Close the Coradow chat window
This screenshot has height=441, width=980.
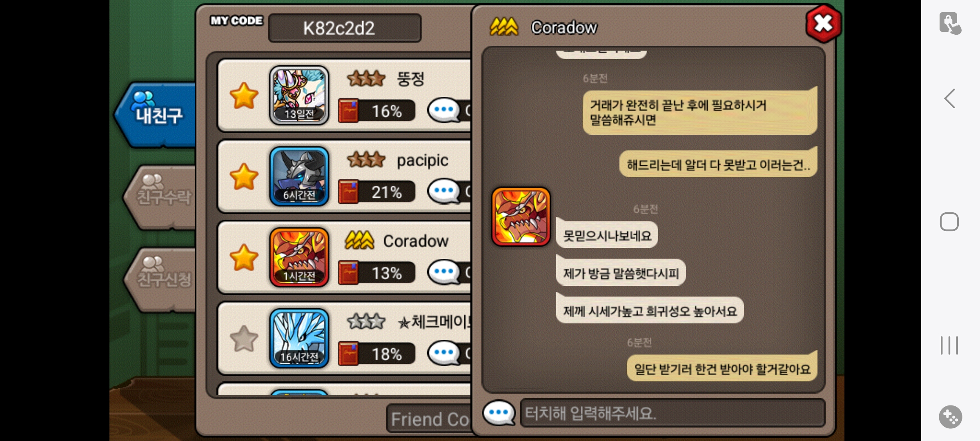823,24
